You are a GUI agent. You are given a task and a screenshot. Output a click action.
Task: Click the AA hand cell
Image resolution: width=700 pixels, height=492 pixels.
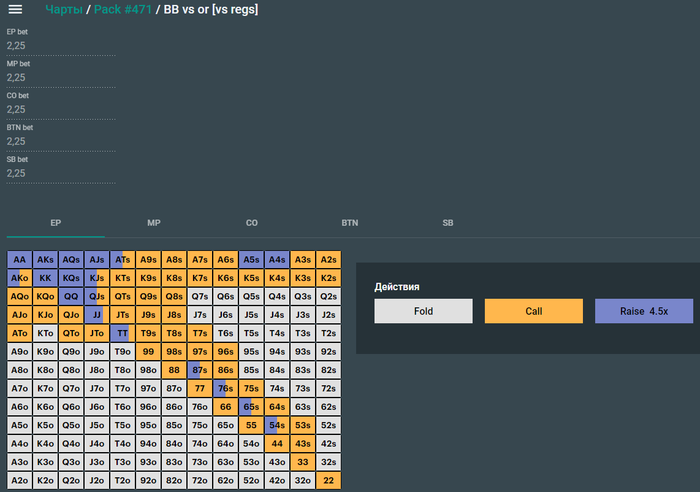coord(20,259)
